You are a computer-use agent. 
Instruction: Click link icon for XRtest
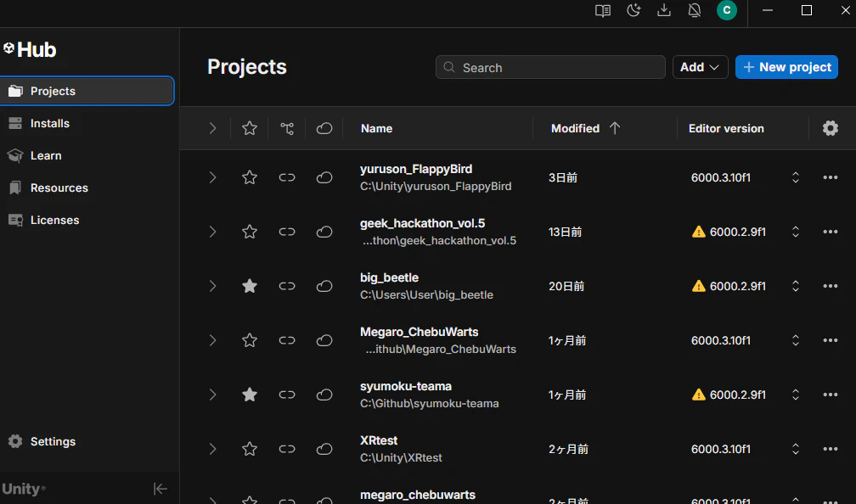[x=287, y=449]
